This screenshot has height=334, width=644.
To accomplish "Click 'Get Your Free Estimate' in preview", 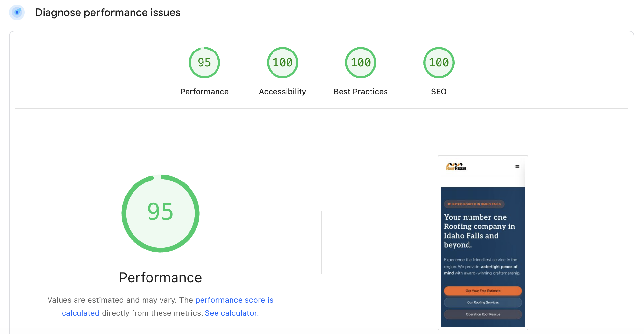I will (x=483, y=291).
